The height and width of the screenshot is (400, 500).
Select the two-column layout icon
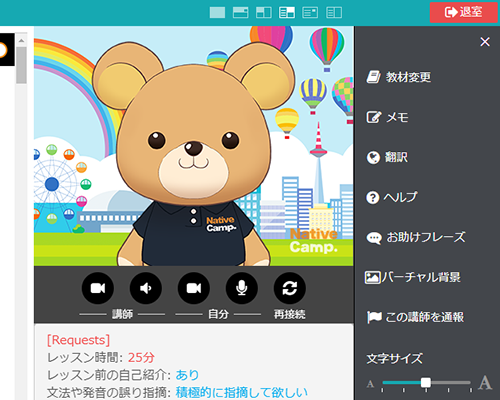334,13
